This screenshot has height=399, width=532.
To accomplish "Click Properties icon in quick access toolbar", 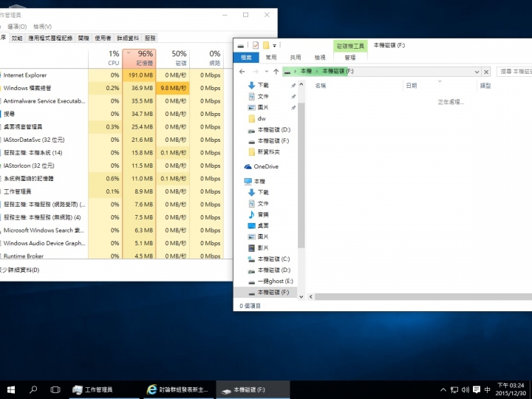I will pos(256,45).
